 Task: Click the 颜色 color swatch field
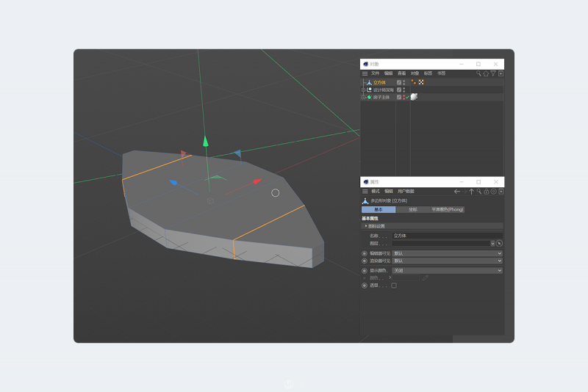point(406,277)
